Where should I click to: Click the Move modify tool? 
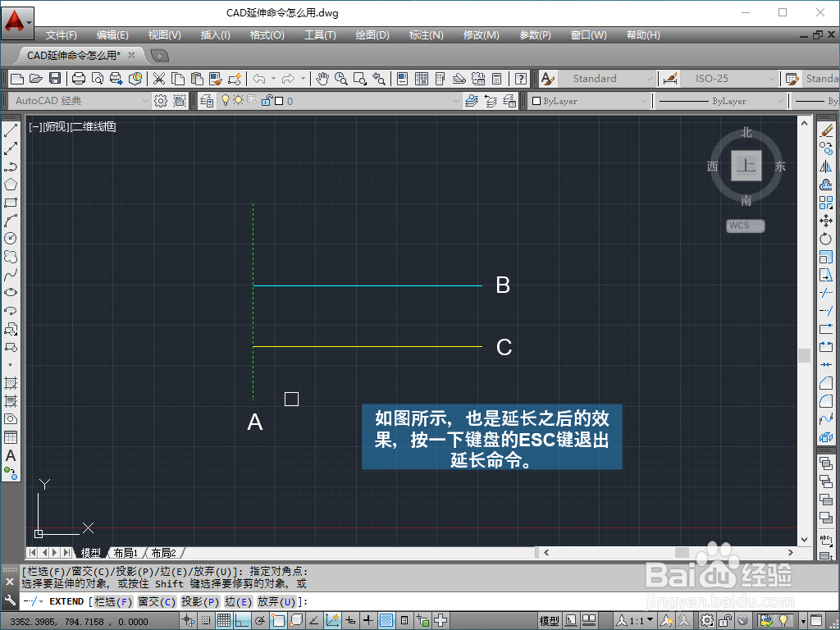pos(826,221)
